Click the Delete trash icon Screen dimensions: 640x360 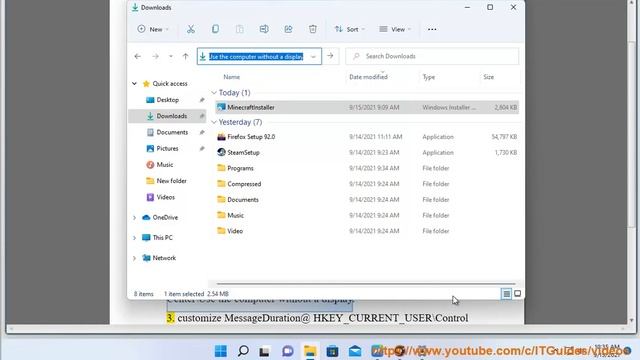point(313,29)
